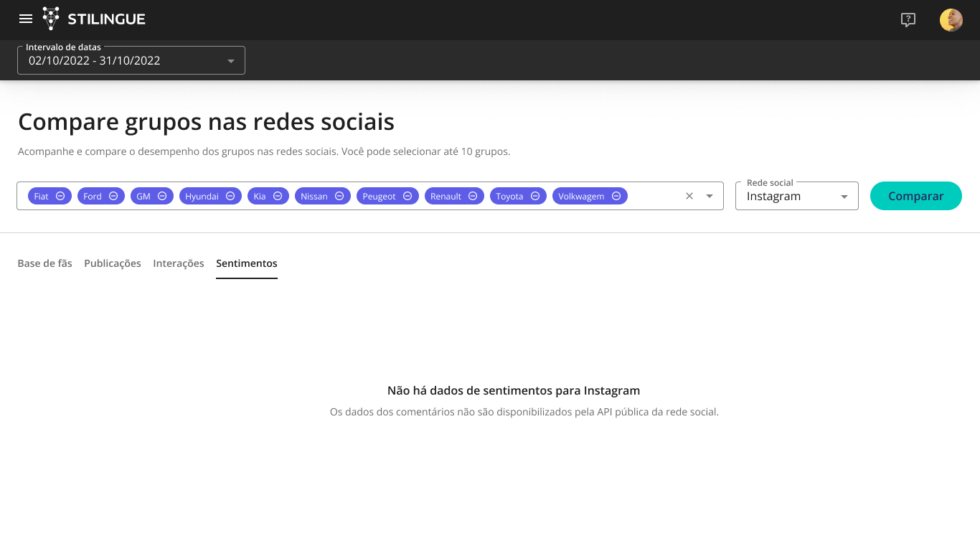Remove the GM chip
This screenshot has height=551, width=980.
(162, 196)
